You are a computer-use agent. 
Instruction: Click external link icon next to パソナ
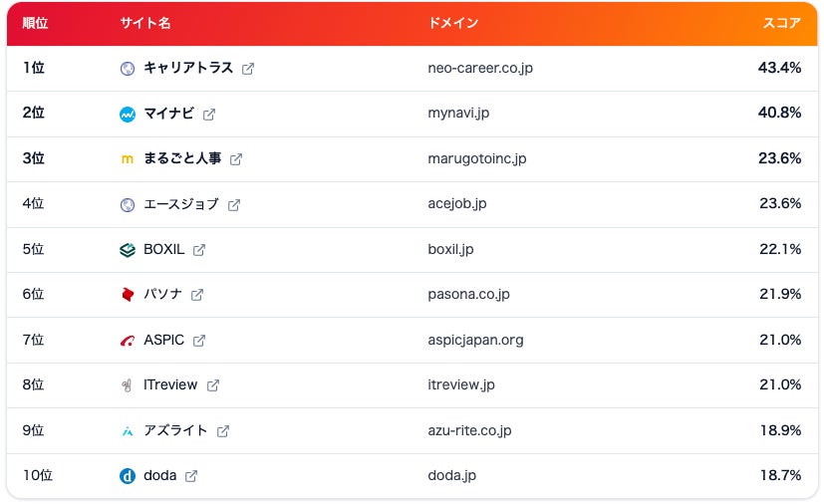pos(197,295)
